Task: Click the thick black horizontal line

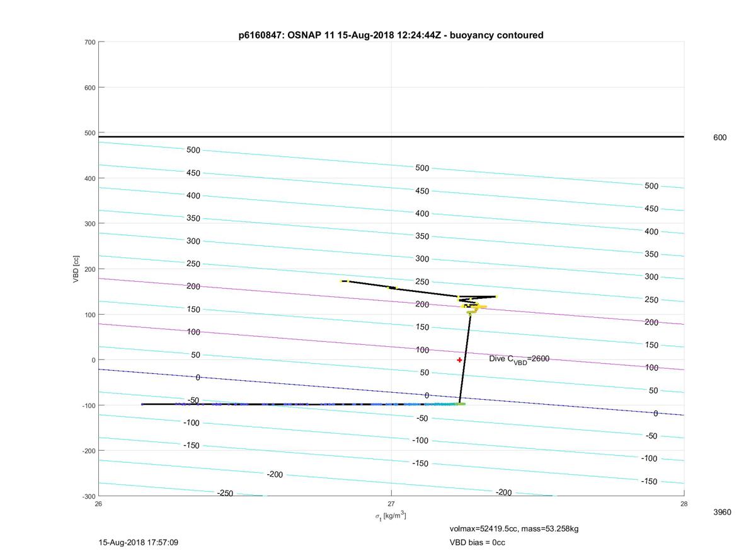Action: (x=391, y=137)
